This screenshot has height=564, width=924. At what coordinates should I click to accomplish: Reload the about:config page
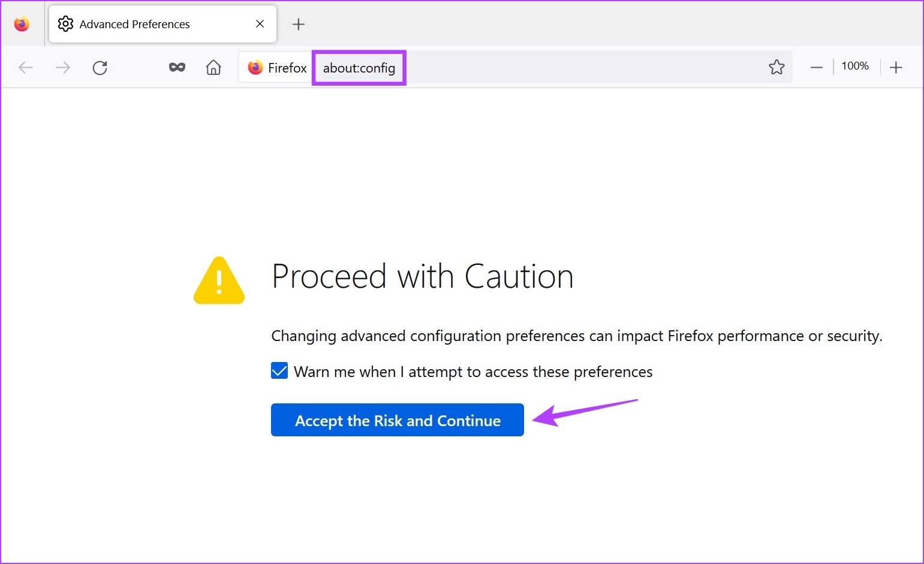click(x=100, y=67)
